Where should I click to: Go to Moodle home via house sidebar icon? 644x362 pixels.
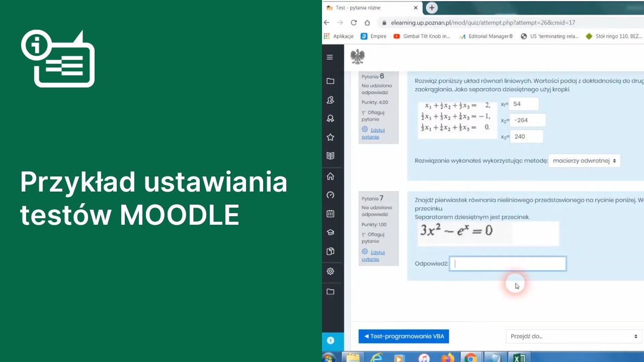330,176
